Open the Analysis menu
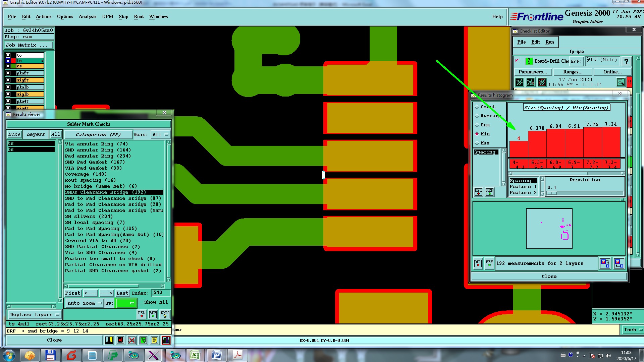 point(87,16)
